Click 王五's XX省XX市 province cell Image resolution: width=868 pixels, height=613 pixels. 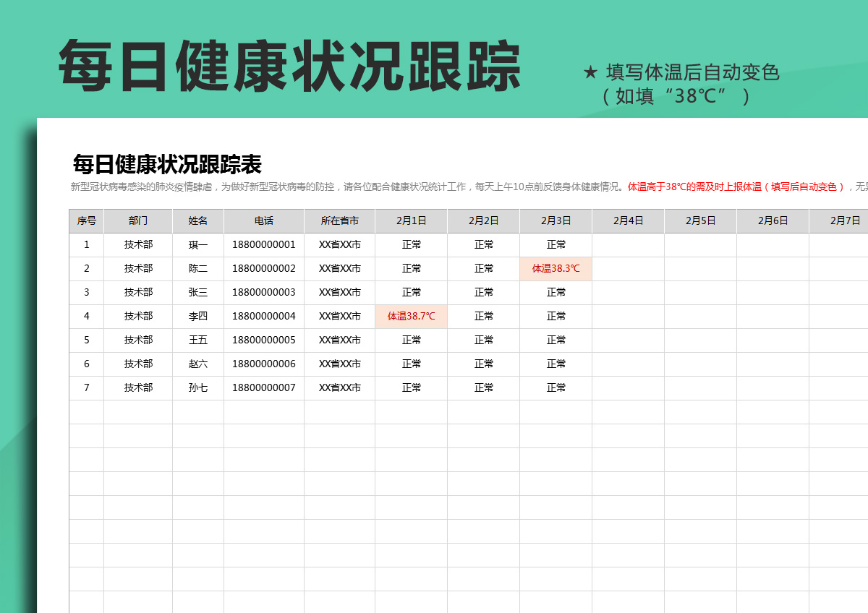[339, 340]
